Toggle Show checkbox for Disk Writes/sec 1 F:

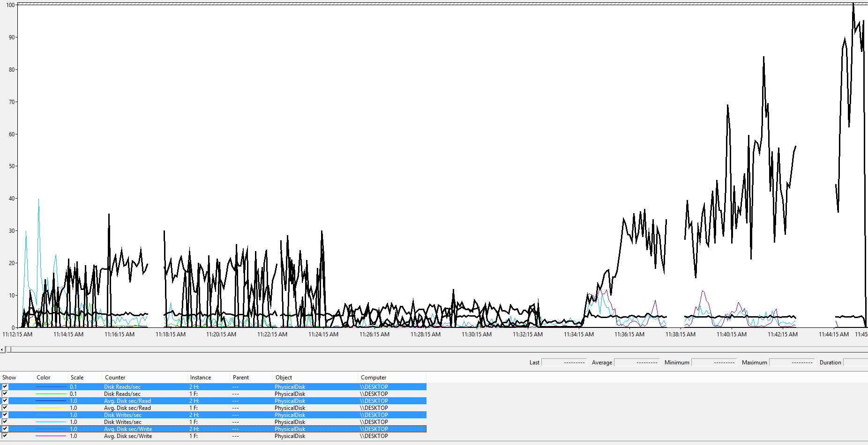pyautogui.click(x=5, y=422)
